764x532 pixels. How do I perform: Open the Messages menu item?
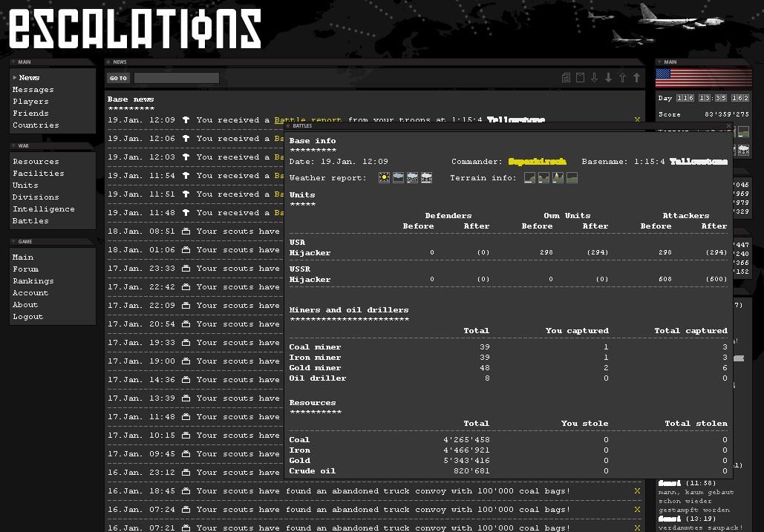coord(33,90)
